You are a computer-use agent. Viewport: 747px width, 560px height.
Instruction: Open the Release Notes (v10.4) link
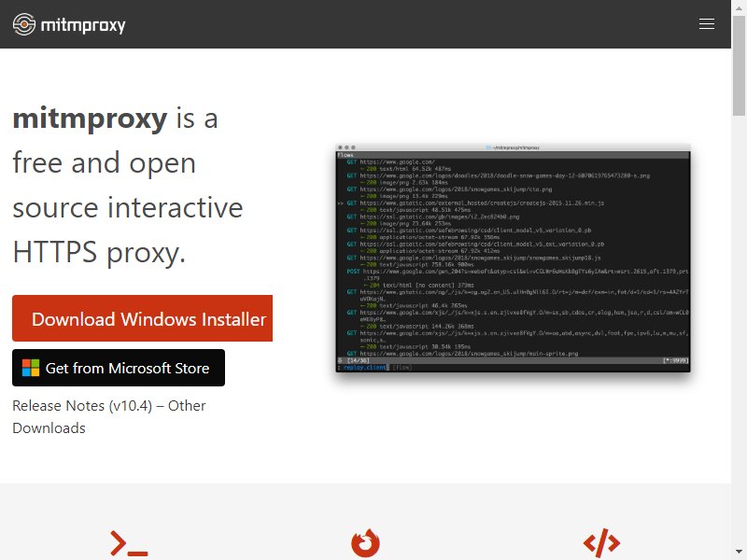[82, 406]
